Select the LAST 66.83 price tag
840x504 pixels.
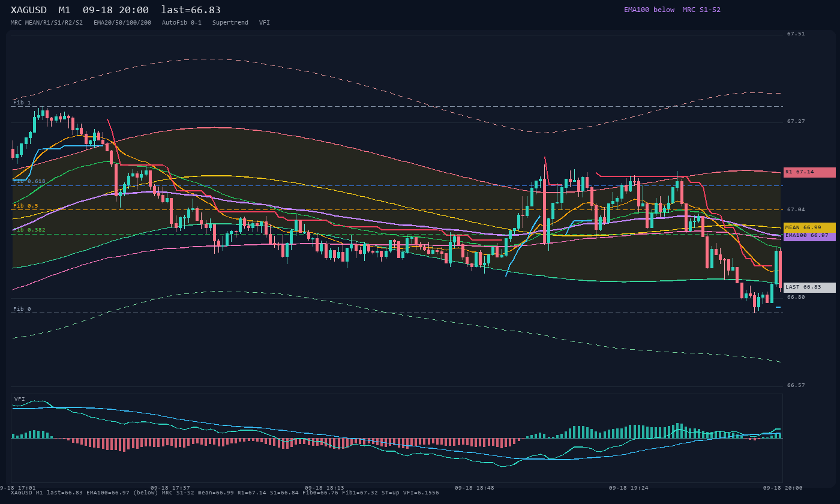point(809,287)
